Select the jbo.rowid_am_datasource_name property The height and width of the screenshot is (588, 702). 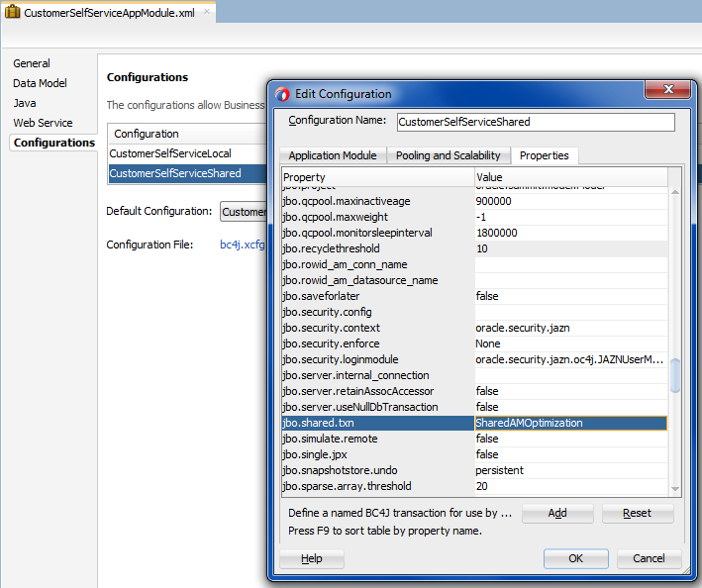tap(378, 280)
